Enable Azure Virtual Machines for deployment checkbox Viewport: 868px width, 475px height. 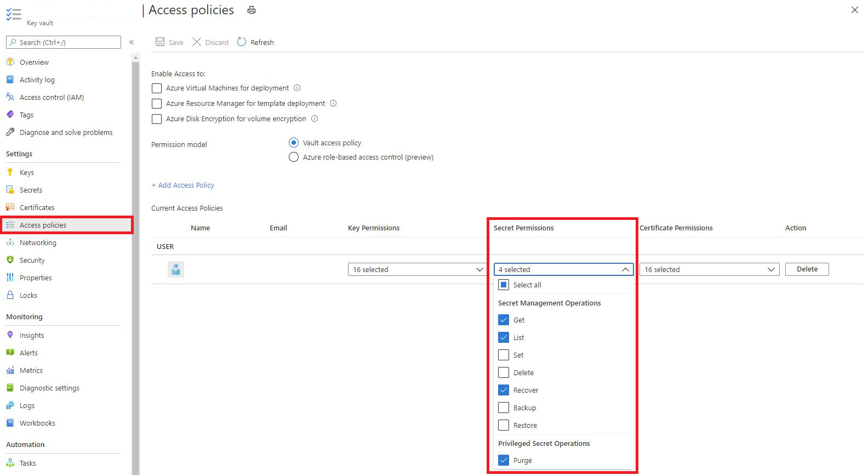click(157, 88)
